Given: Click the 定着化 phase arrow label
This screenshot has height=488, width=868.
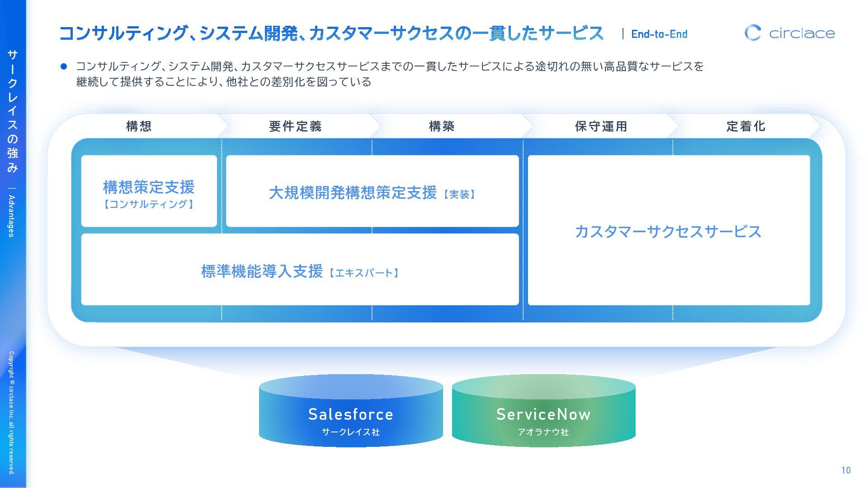Looking at the screenshot, I should coord(746,126).
